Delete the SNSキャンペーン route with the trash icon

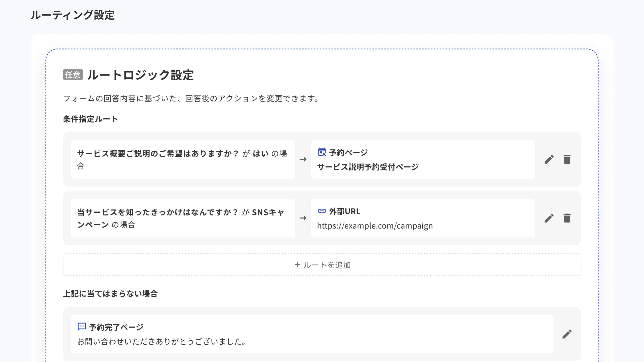567,218
